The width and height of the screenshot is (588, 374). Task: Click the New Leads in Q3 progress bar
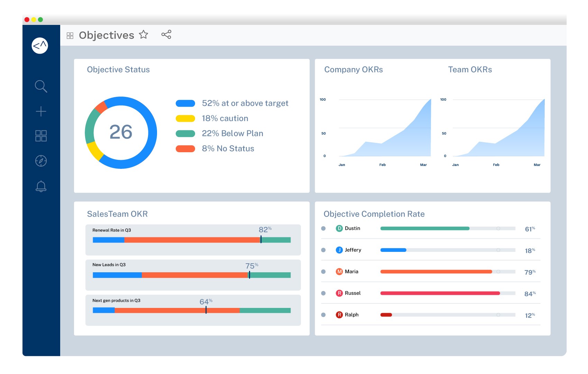pos(192,275)
